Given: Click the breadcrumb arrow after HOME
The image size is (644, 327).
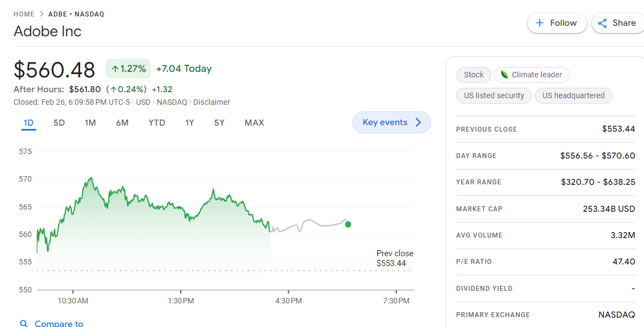Looking at the screenshot, I should (42, 14).
